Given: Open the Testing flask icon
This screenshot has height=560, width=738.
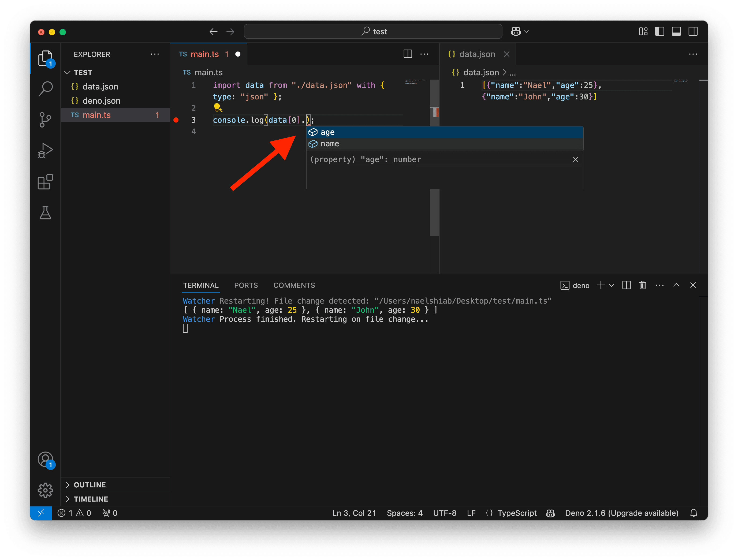Looking at the screenshot, I should coord(45,213).
